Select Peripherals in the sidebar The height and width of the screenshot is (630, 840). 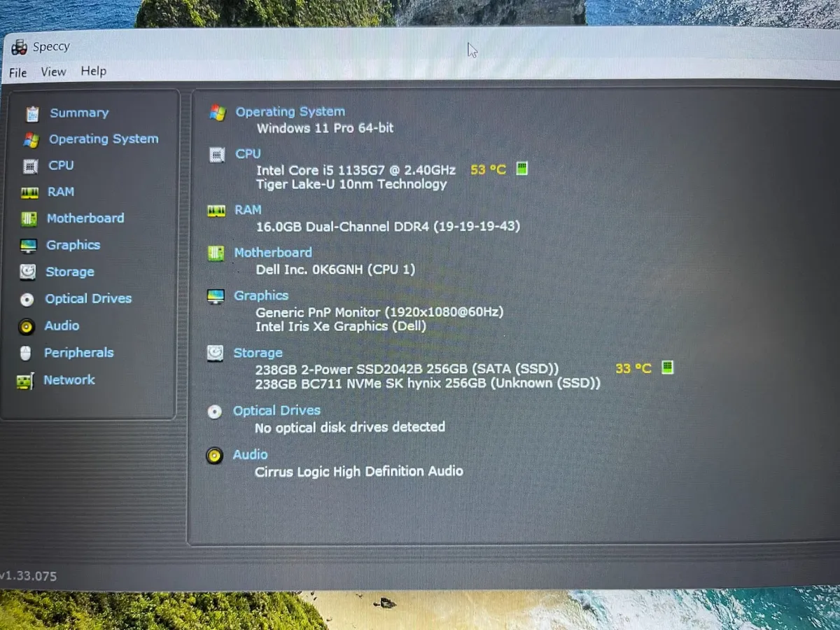pyautogui.click(x=78, y=353)
